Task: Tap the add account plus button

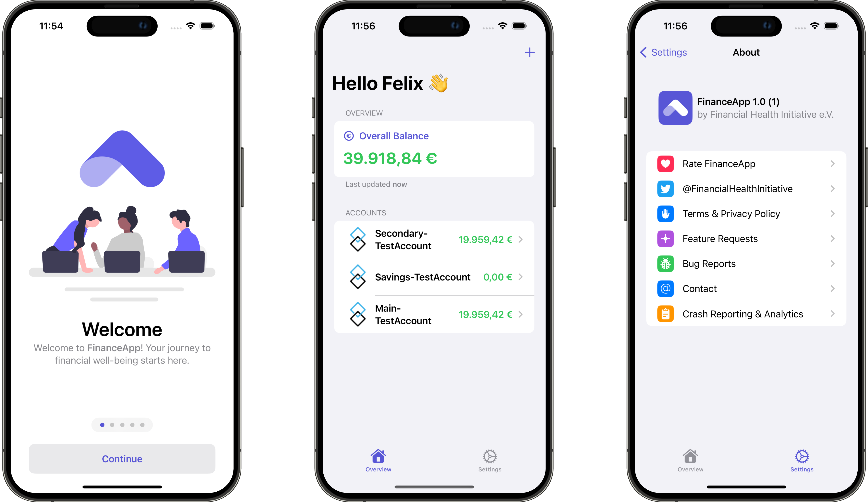Action: [x=529, y=53]
